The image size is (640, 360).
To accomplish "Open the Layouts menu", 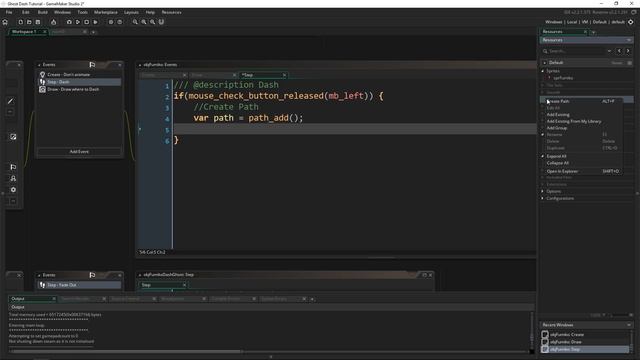I will tap(131, 12).
